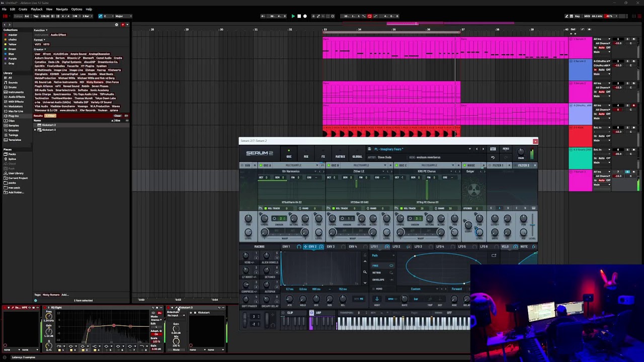Toggle the OSC C enable switch
The image size is (644, 362).
397,165
